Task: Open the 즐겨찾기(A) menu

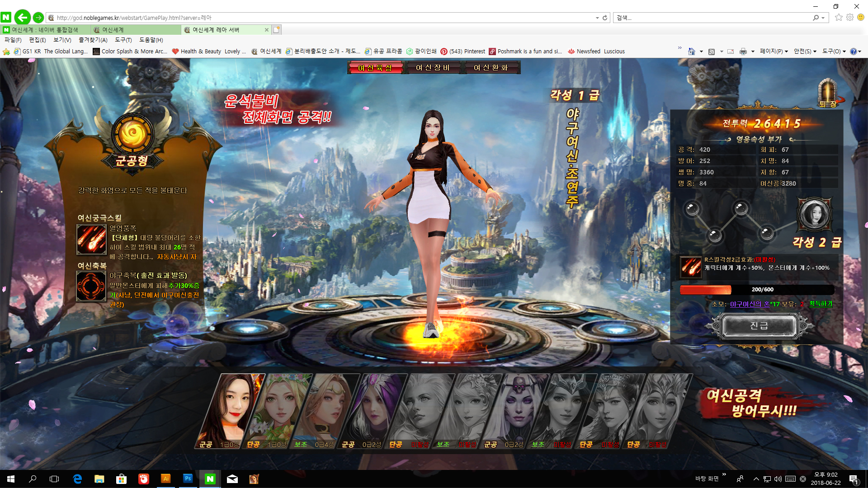Action: point(93,40)
